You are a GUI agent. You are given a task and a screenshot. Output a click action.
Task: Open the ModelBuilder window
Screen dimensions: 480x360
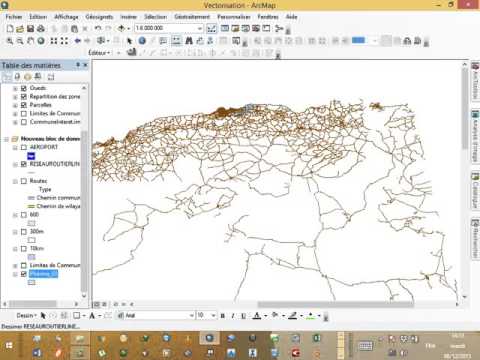click(279, 29)
